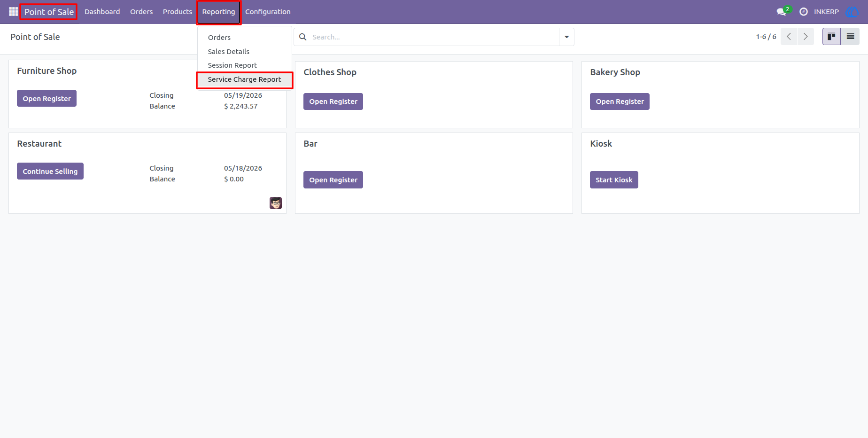This screenshot has height=438, width=868.
Task: Start Kiosk session
Action: [x=614, y=180]
